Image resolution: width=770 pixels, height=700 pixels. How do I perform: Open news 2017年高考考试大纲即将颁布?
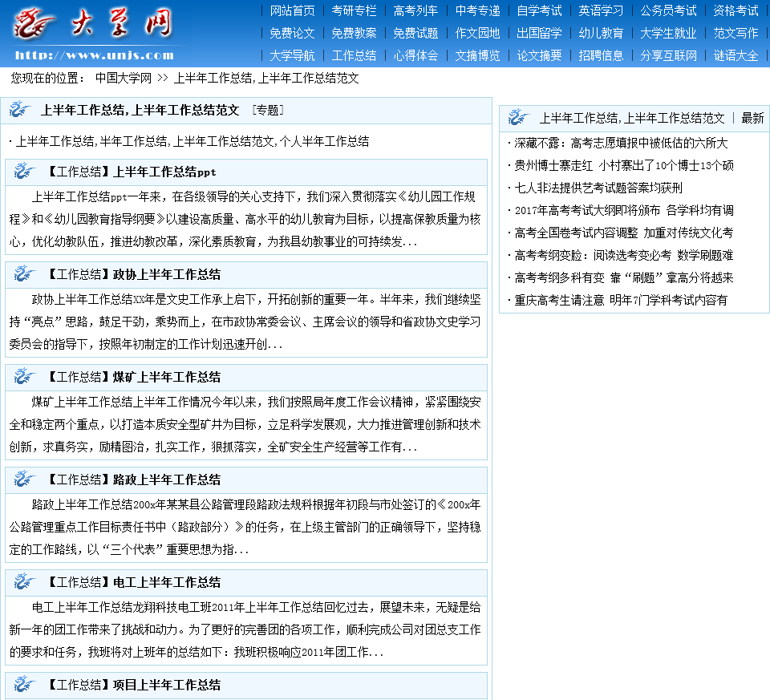(x=624, y=210)
